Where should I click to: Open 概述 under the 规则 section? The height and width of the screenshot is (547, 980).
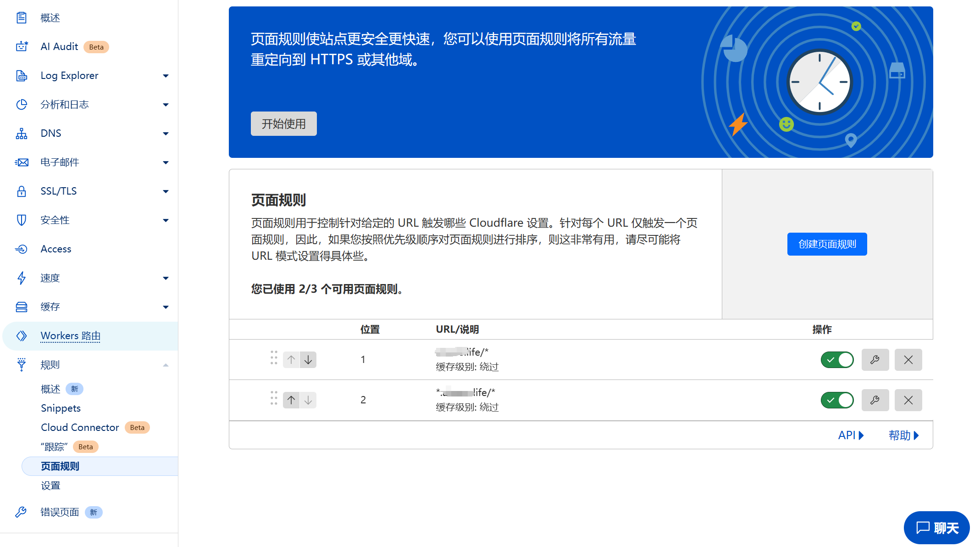[50, 389]
